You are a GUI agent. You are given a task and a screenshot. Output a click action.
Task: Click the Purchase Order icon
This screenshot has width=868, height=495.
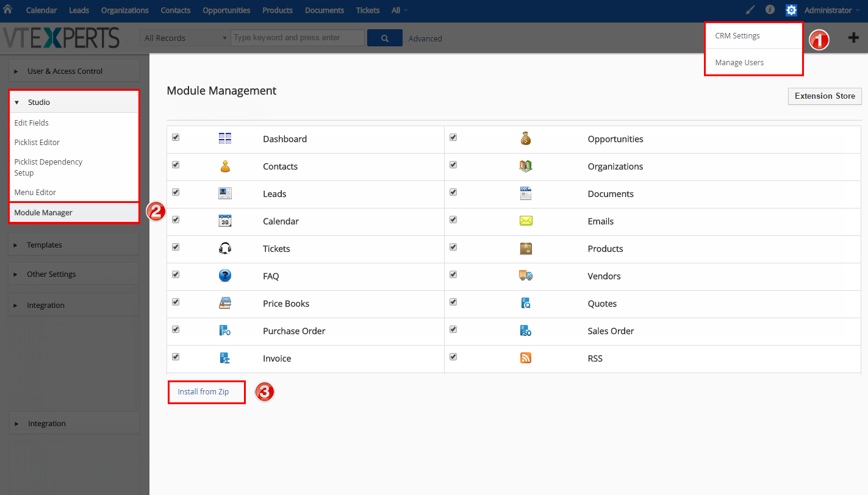tap(225, 330)
